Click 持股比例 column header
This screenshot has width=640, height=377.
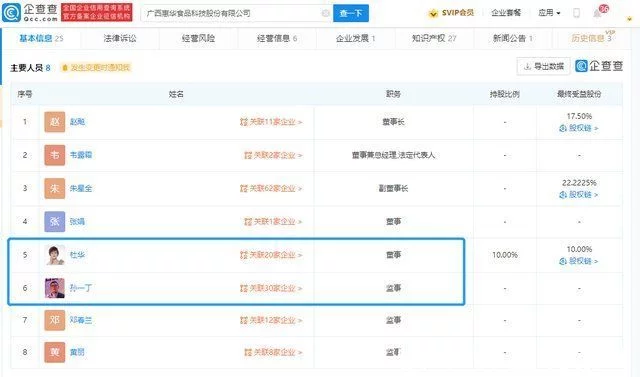pos(504,94)
